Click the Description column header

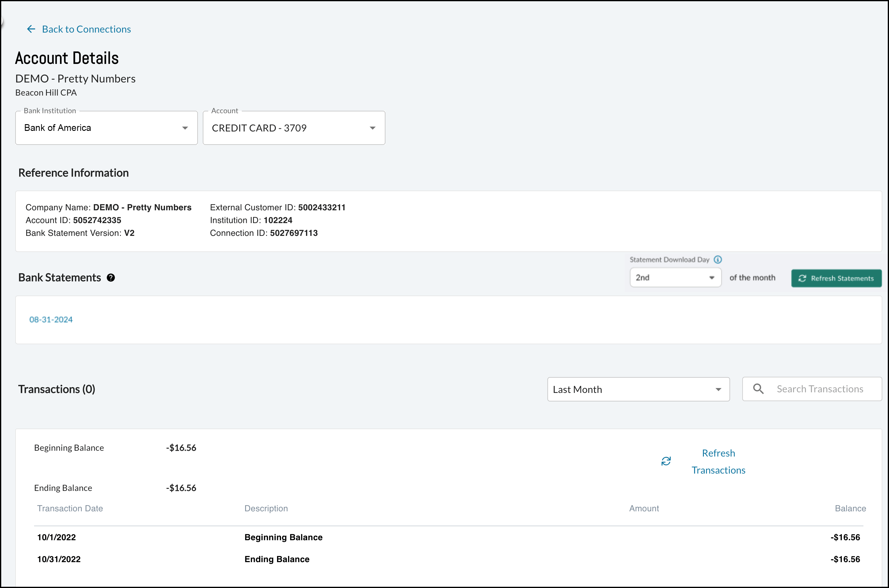pos(266,509)
